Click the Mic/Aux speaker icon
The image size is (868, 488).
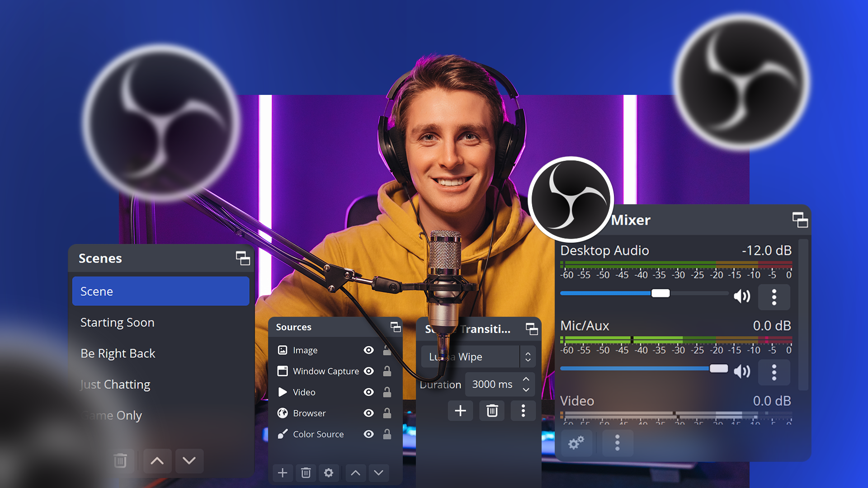coord(742,372)
